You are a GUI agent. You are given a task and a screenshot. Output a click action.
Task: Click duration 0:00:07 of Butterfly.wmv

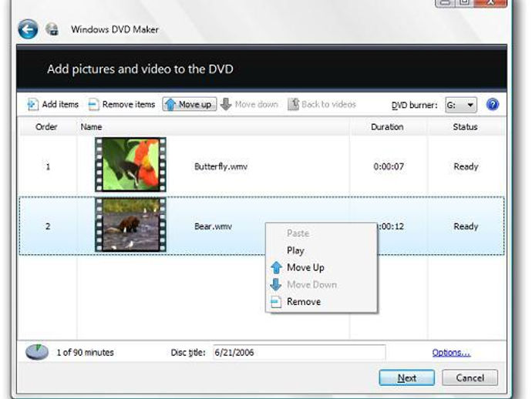389,166
